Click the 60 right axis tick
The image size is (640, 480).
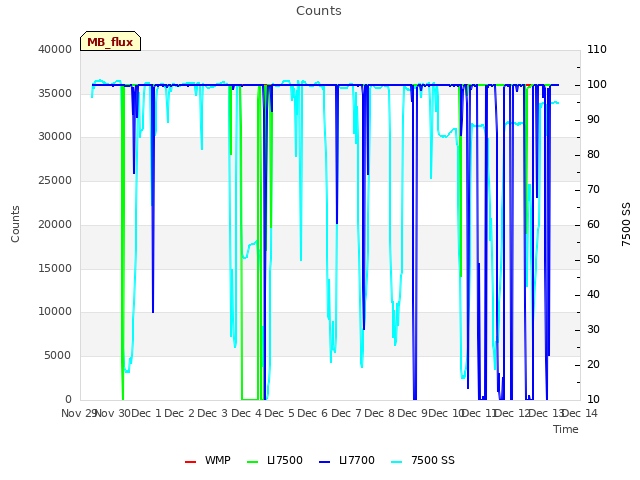(x=593, y=224)
